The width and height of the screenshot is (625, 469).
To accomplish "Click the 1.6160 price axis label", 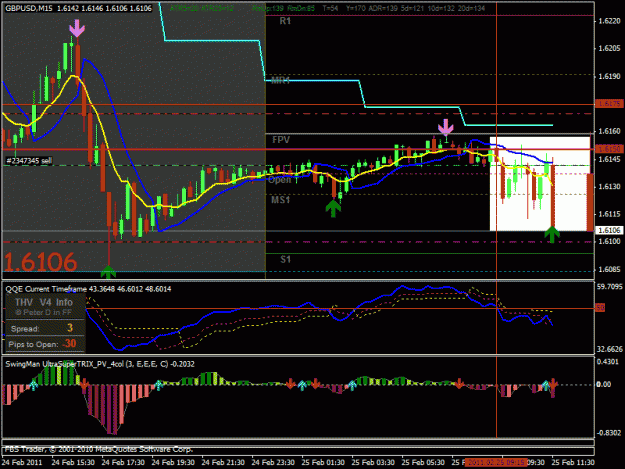I will point(609,131).
